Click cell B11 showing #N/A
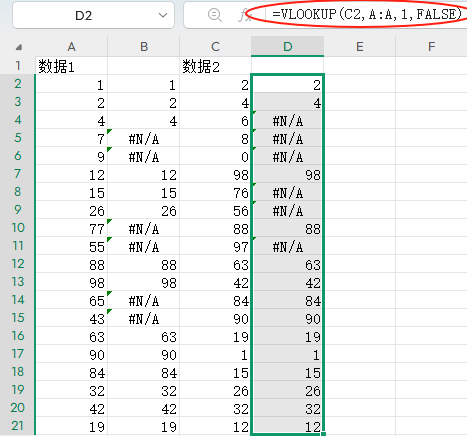This screenshot has width=467, height=436. (x=144, y=246)
